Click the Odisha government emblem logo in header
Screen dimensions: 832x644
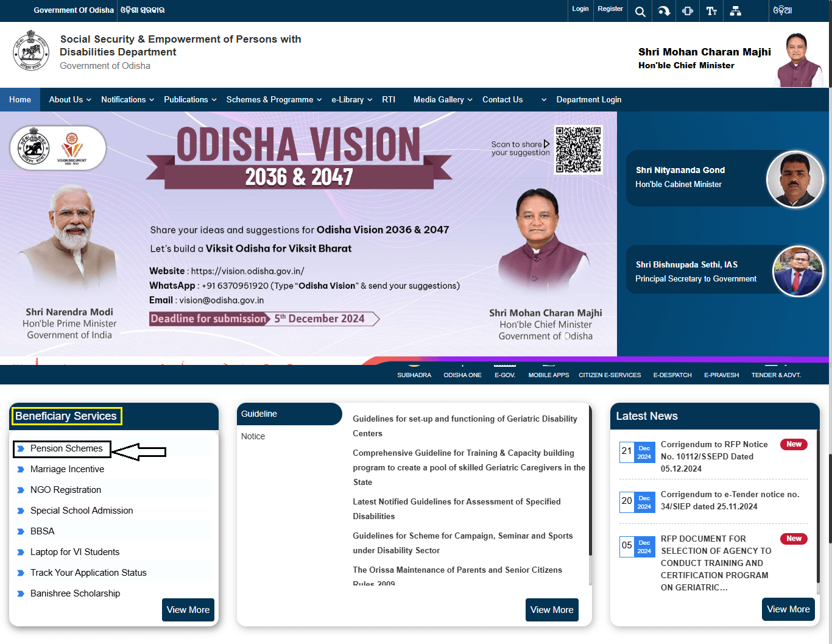tap(31, 51)
